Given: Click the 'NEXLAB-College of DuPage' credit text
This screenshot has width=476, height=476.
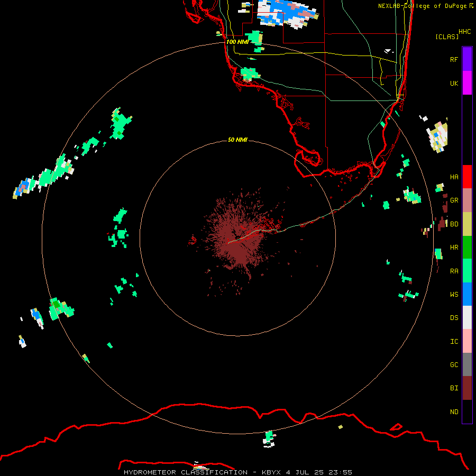Looking at the screenshot, I should point(422,6).
